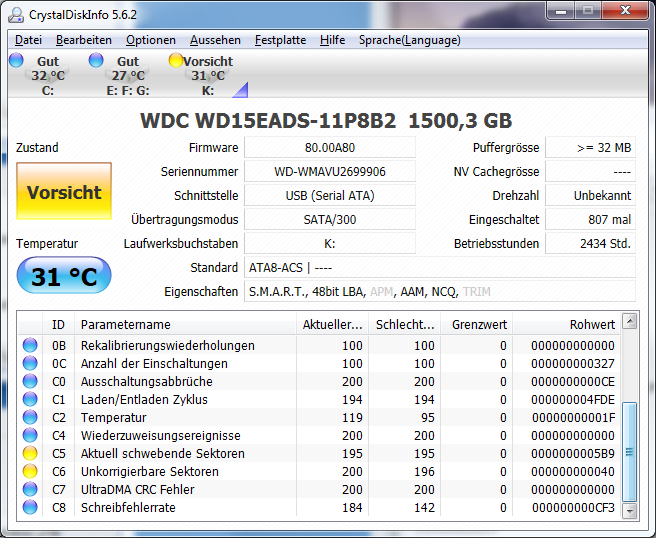
Task: Click the Grenzwert column header
Action: [x=477, y=324]
